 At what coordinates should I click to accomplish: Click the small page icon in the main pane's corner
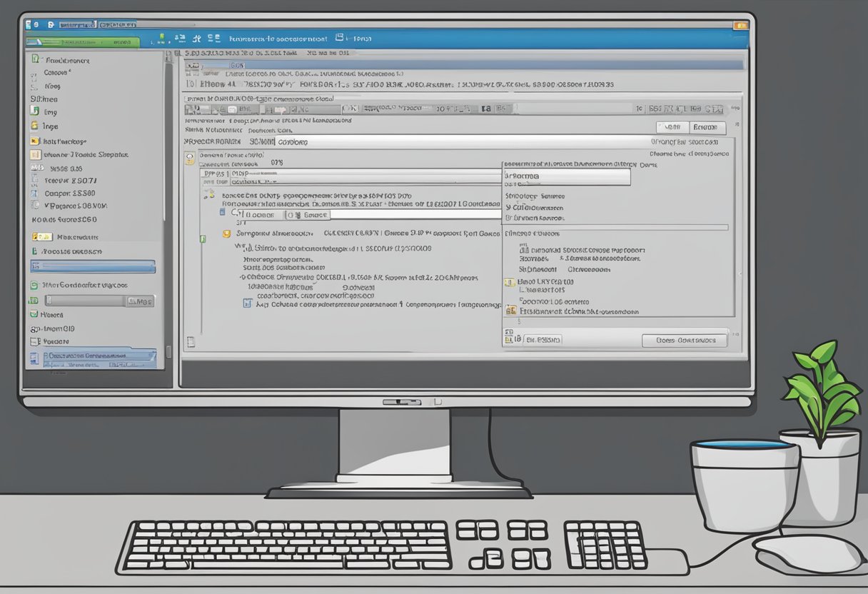tap(189, 341)
